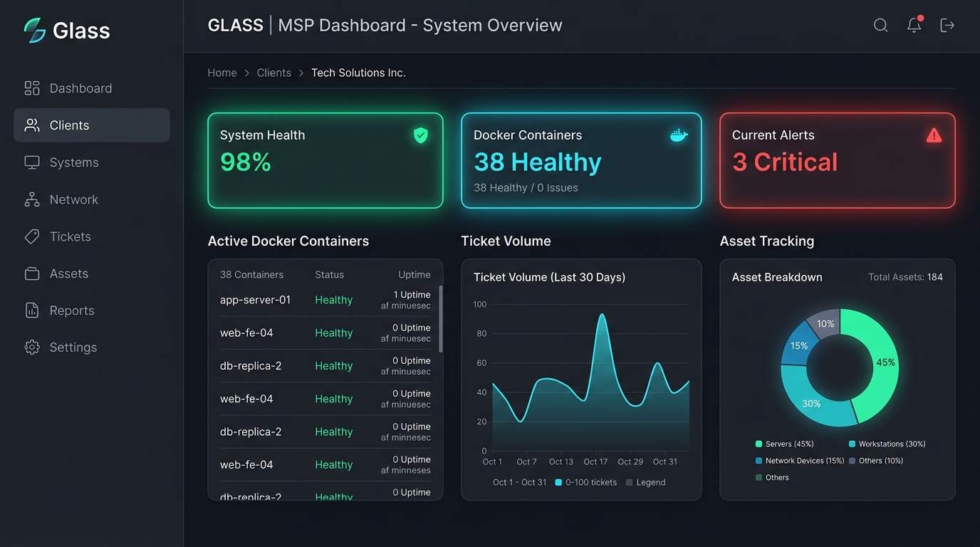This screenshot has width=980, height=547.
Task: Click the red warning triangle icon
Action: click(x=934, y=135)
